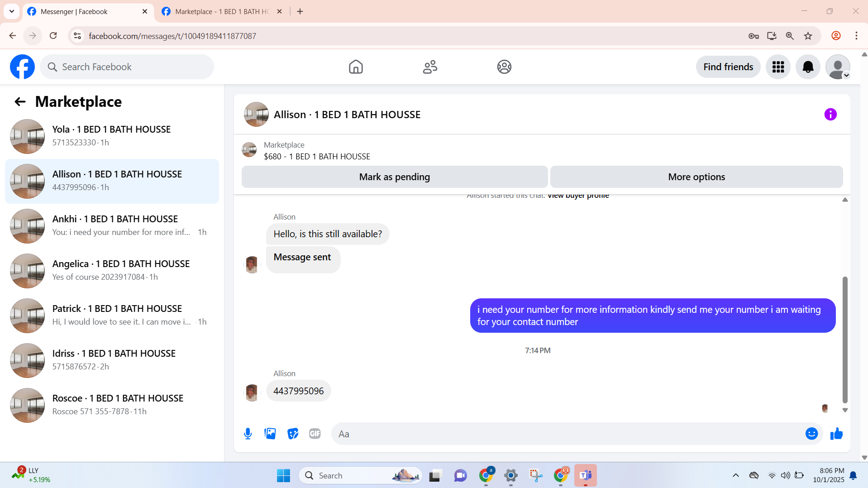Choose a sticker icon
The image size is (868, 488).
(x=293, y=434)
